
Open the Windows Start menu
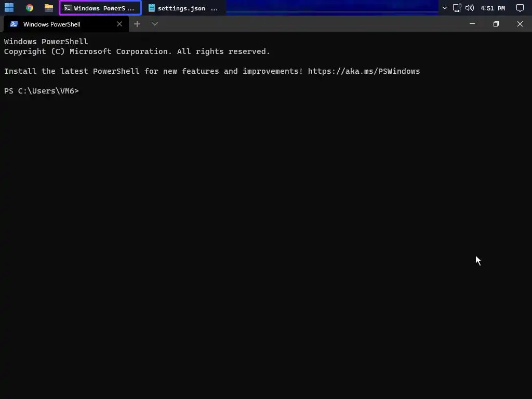(x=9, y=7)
